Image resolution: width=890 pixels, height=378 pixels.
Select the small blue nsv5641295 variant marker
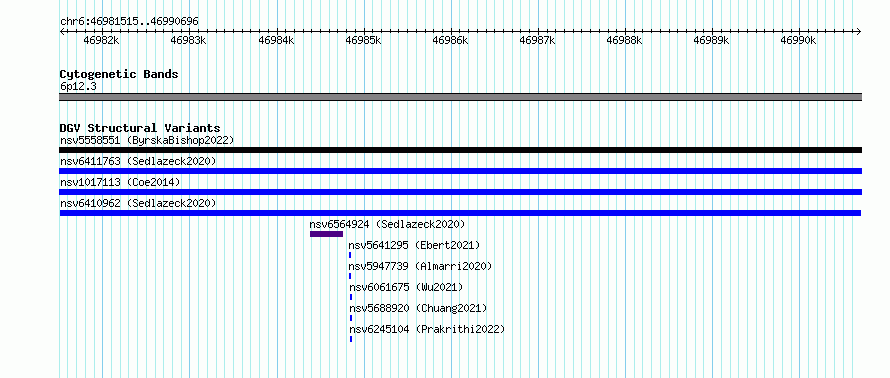[350, 255]
